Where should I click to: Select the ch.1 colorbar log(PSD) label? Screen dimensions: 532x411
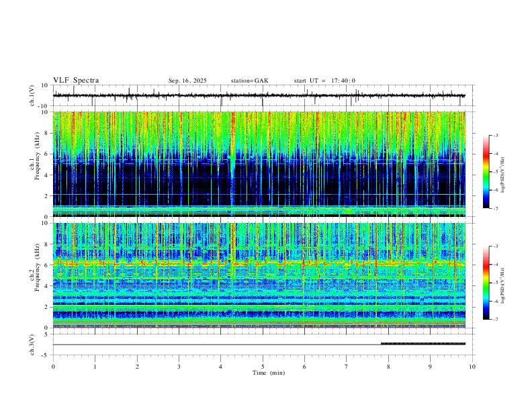[503, 175]
